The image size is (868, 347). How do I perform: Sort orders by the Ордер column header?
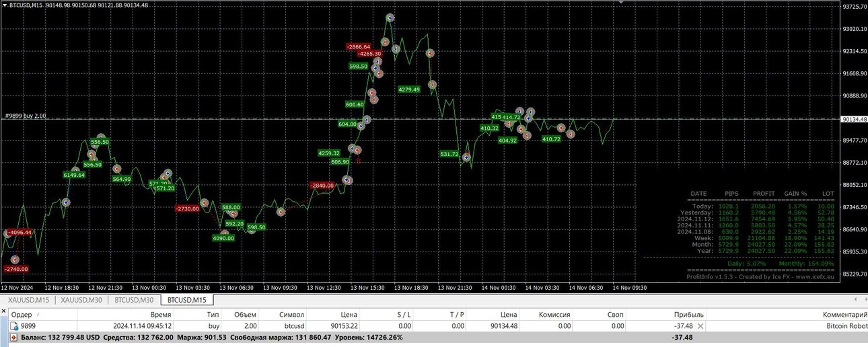click(22, 315)
